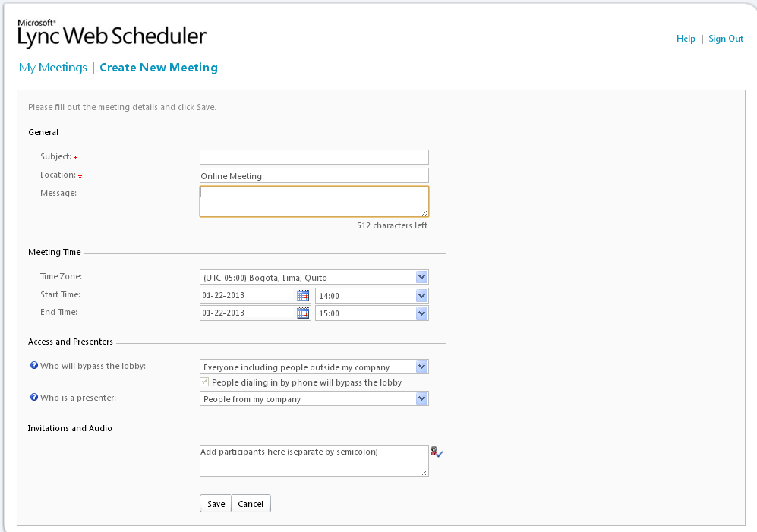Toggle phone dial-in bypass lobby checkbox
757x532 pixels.
[x=205, y=382]
